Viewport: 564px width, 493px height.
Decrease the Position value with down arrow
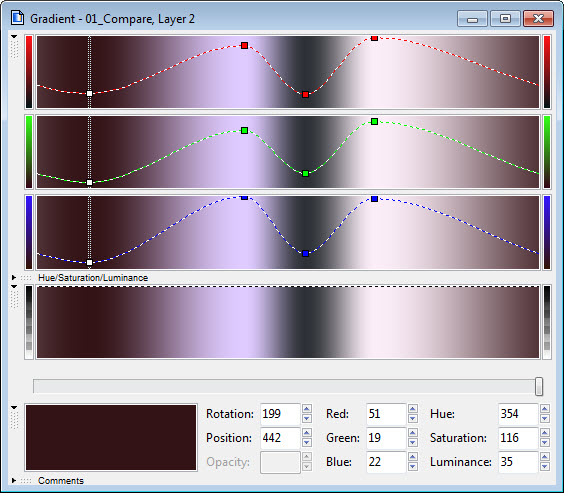pyautogui.click(x=306, y=443)
